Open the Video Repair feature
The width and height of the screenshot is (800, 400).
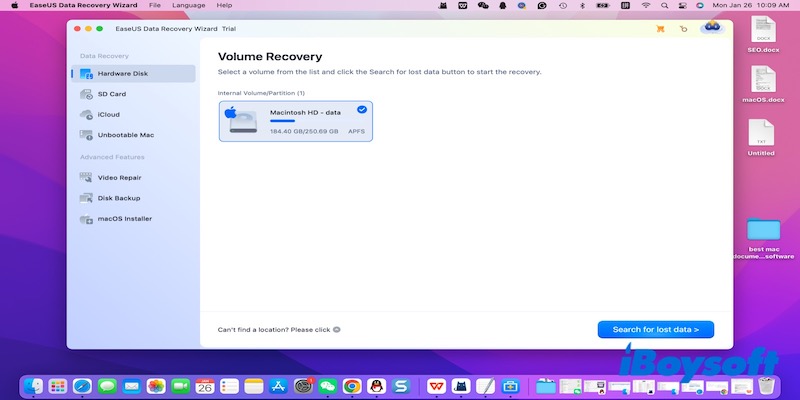tap(118, 177)
